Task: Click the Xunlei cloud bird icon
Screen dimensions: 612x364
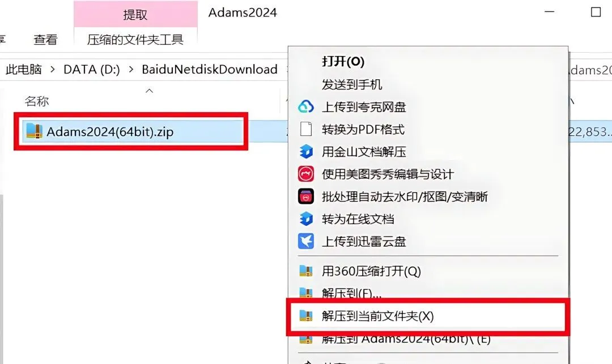Action: [x=305, y=241]
